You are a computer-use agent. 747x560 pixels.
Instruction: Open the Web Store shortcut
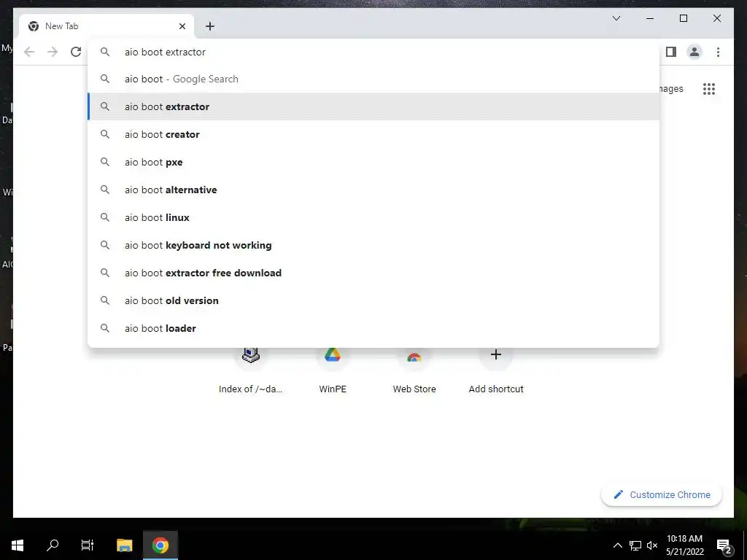point(414,371)
